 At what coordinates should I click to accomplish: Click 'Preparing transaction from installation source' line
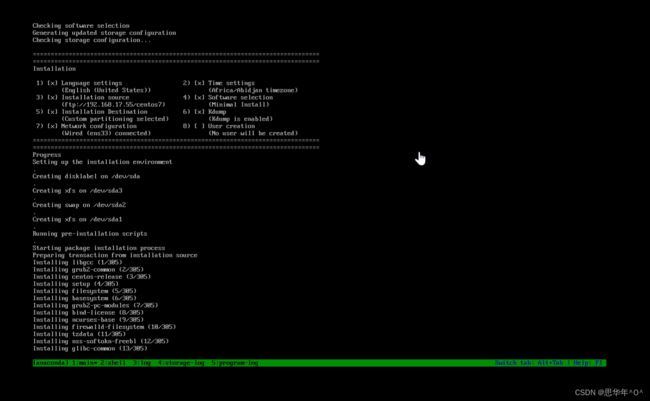[x=115, y=255]
